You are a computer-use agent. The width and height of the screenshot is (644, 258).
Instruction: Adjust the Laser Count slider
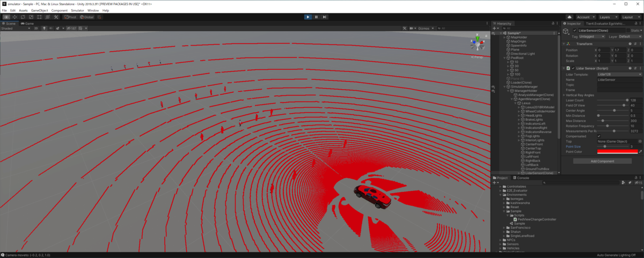coord(612,100)
